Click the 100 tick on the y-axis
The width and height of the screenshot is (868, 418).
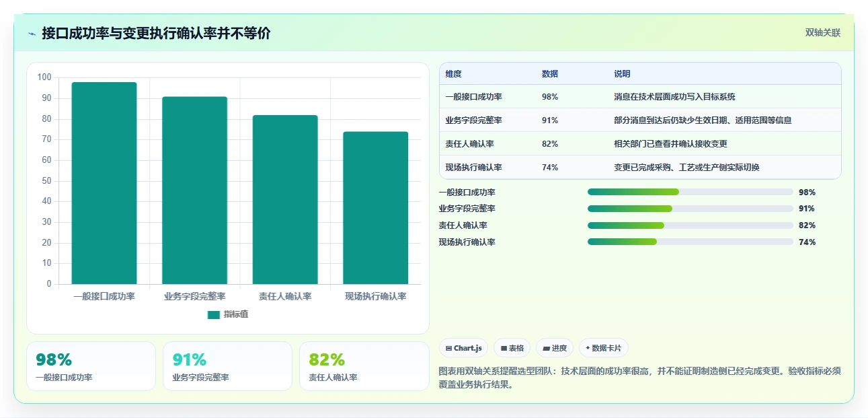pos(44,77)
